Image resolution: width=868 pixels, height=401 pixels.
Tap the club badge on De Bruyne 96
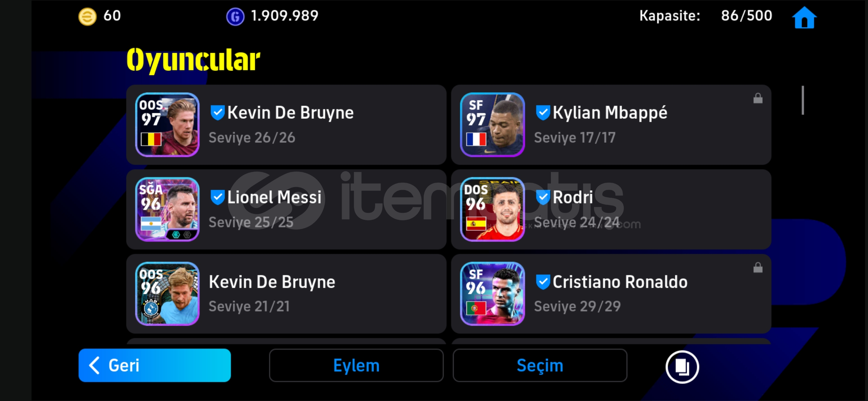[x=151, y=308]
